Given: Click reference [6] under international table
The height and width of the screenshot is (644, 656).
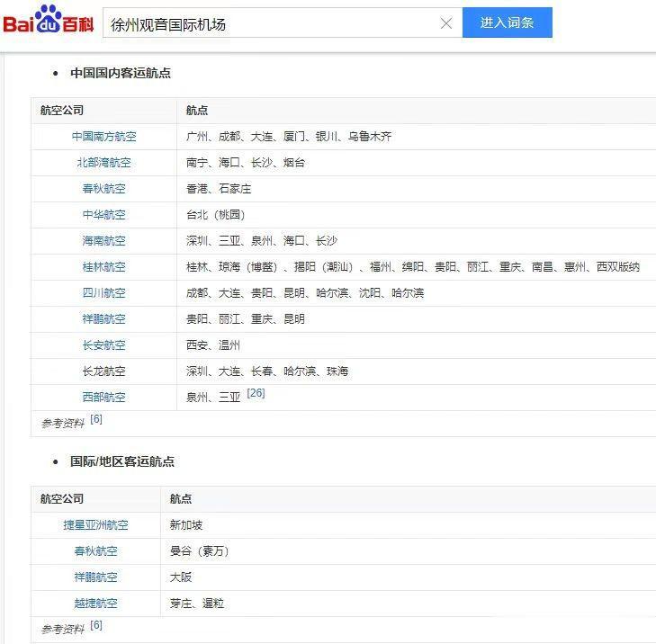Looking at the screenshot, I should tap(95, 625).
